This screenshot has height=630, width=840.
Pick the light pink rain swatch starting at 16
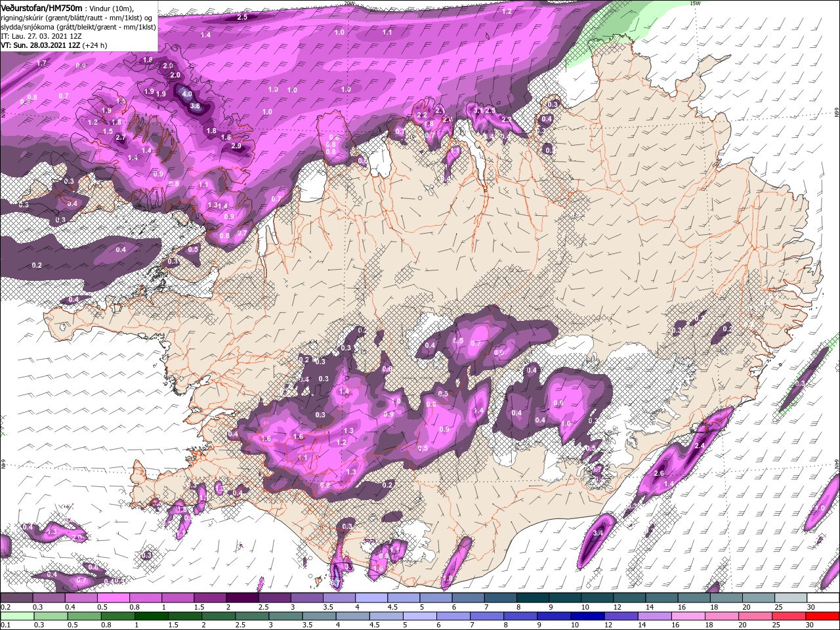[688, 616]
